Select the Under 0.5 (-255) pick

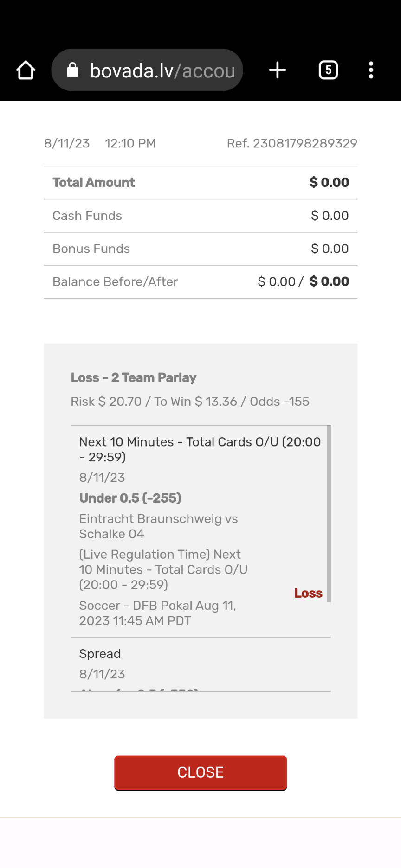coord(130,498)
